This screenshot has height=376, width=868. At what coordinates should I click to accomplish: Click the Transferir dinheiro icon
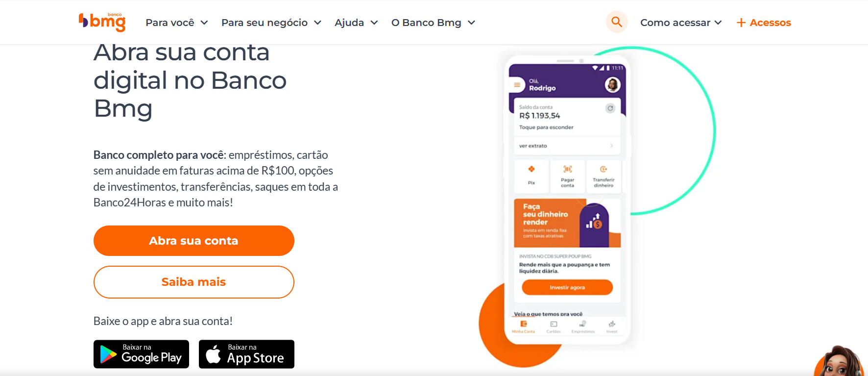coord(603,170)
